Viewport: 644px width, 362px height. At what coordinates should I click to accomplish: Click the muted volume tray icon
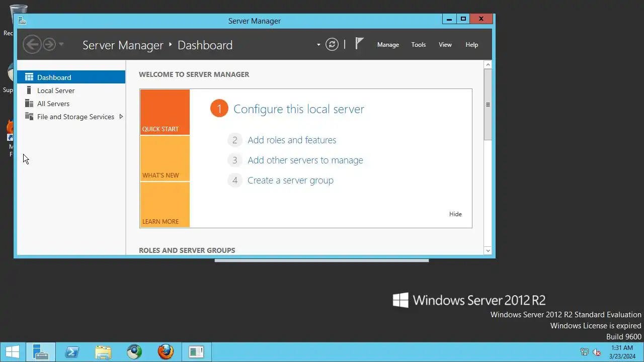tap(597, 352)
